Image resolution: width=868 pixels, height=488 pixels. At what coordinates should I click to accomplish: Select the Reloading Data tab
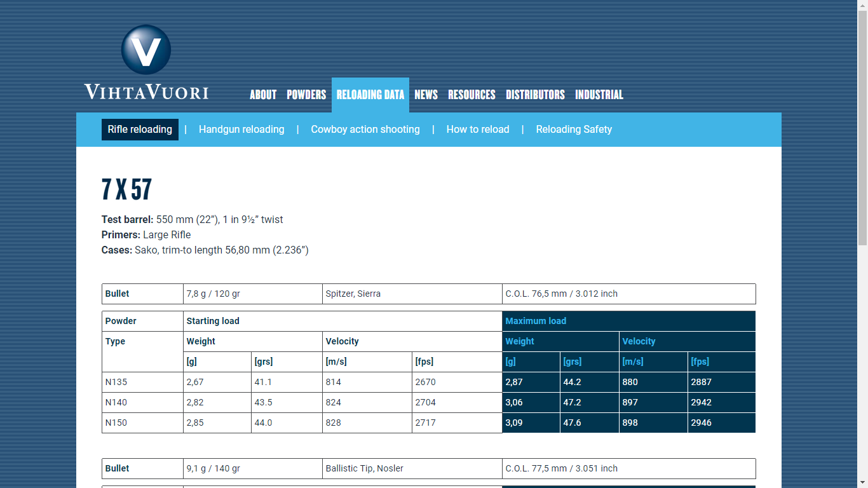(x=370, y=95)
